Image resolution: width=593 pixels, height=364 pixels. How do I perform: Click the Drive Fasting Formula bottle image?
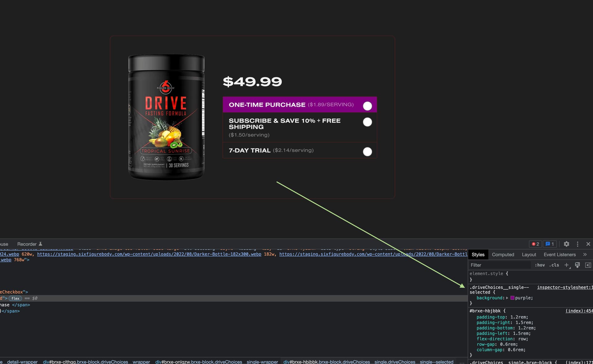point(166,117)
